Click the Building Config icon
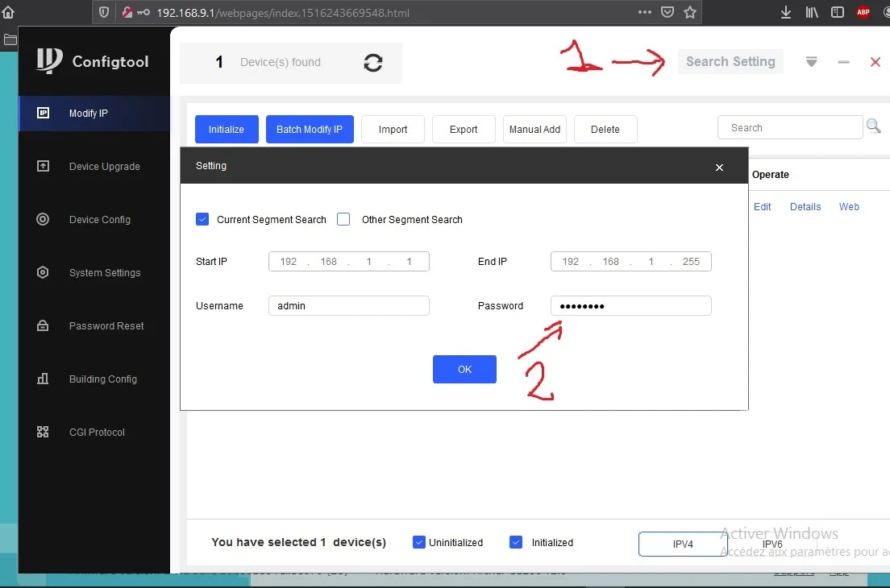Viewport: 890px width, 588px height. 43,379
